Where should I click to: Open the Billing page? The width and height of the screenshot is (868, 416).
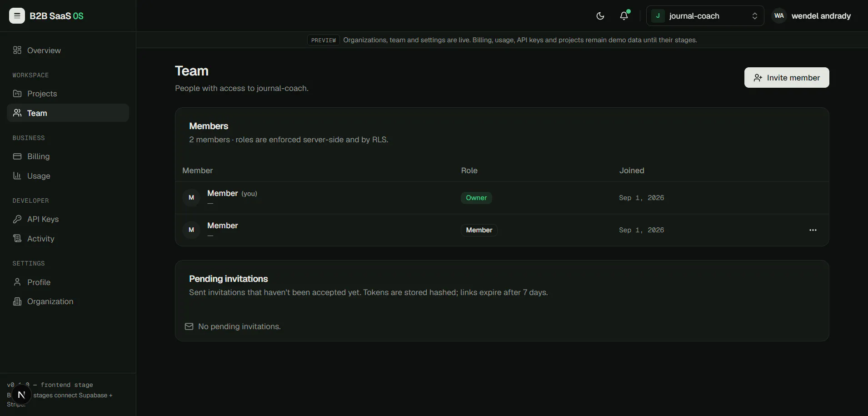[x=68, y=156]
